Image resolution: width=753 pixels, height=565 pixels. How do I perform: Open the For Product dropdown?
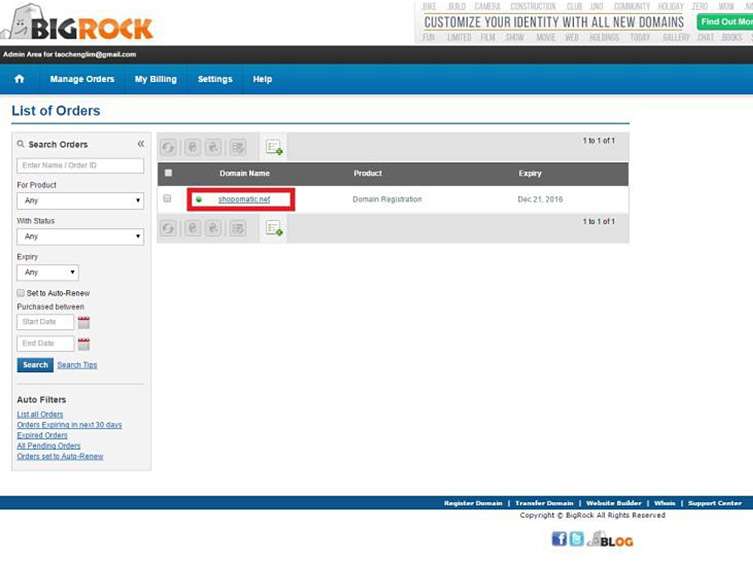[80, 201]
